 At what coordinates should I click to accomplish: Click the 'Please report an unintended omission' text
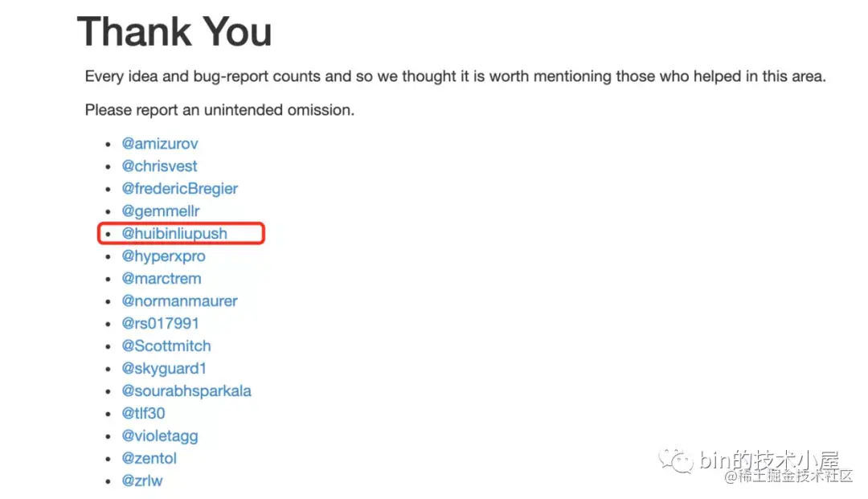click(x=219, y=110)
